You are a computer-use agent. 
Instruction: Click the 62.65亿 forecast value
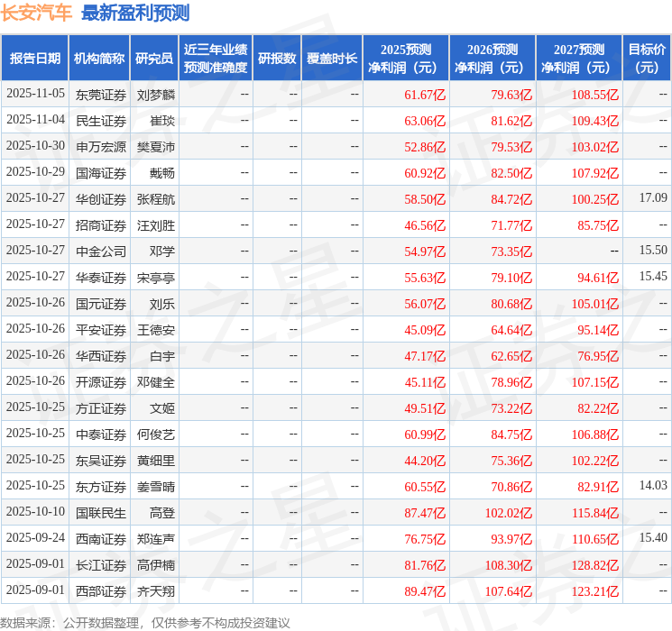511,356
